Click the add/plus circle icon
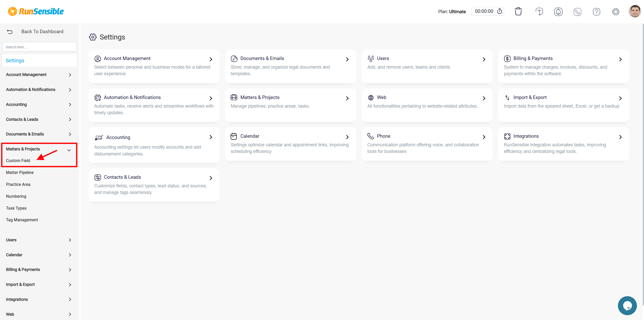 539,11
